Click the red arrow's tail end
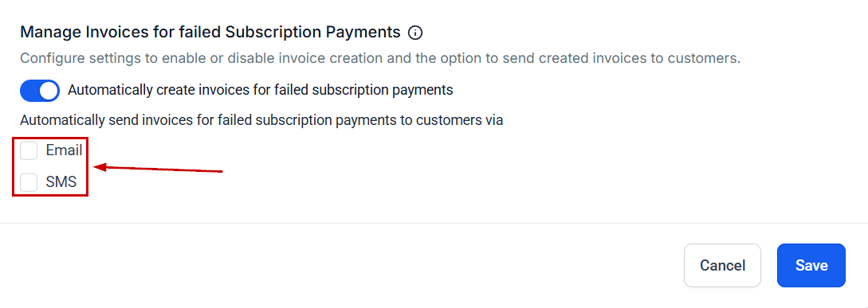 pyautogui.click(x=220, y=171)
